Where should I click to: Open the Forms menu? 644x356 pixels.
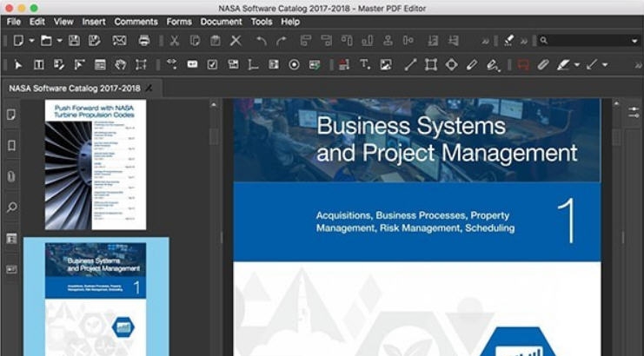click(x=179, y=21)
